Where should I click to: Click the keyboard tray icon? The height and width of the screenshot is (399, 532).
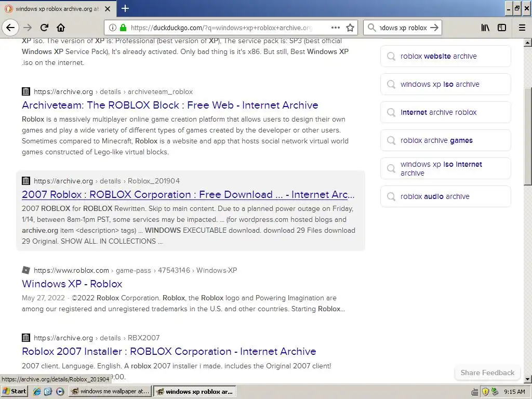click(475, 392)
